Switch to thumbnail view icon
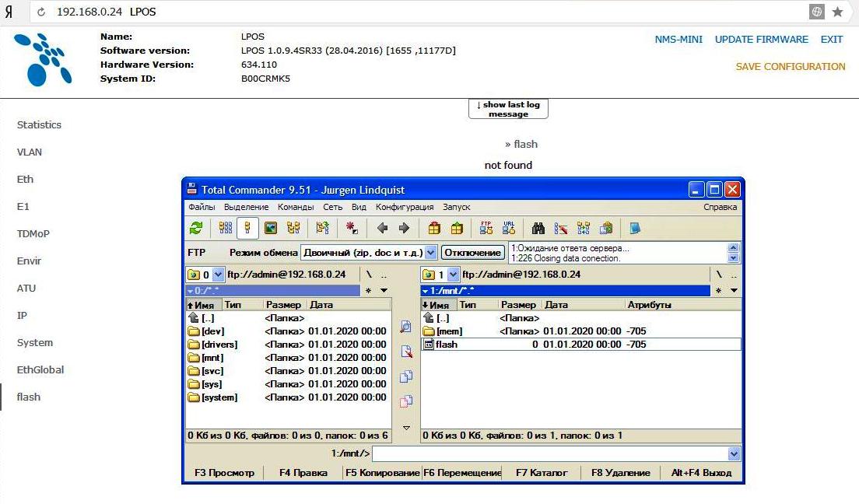Viewport: 859px width, 504px height. coord(271,228)
